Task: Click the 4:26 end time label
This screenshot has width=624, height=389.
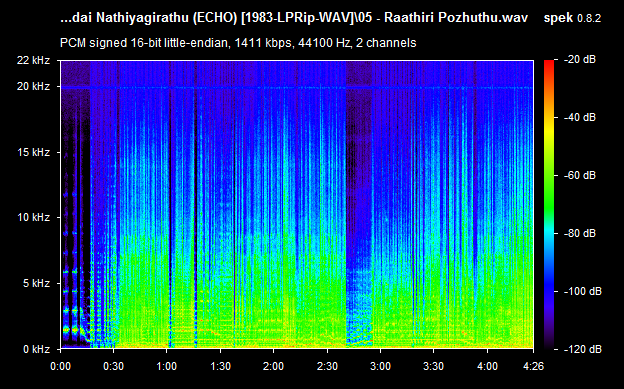Action: tap(533, 366)
